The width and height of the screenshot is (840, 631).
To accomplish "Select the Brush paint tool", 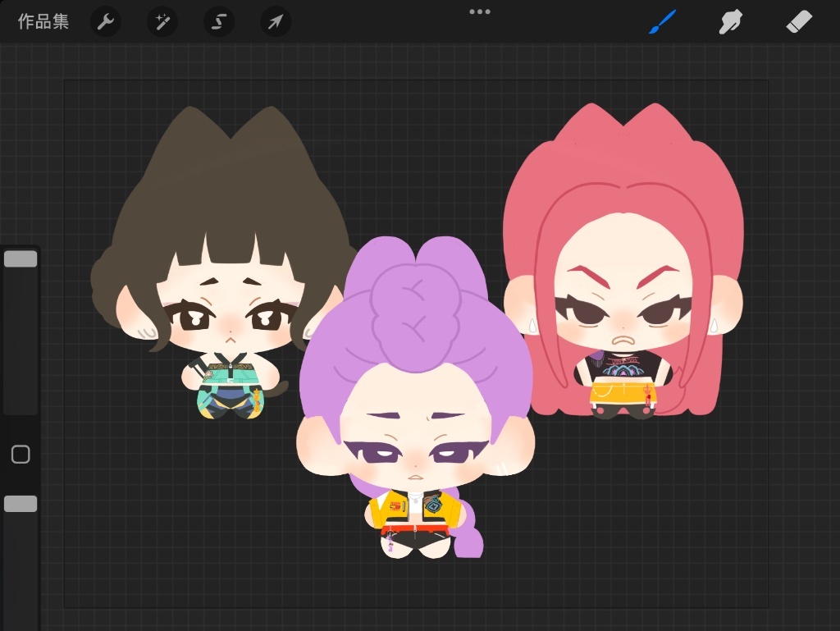I will click(x=663, y=22).
